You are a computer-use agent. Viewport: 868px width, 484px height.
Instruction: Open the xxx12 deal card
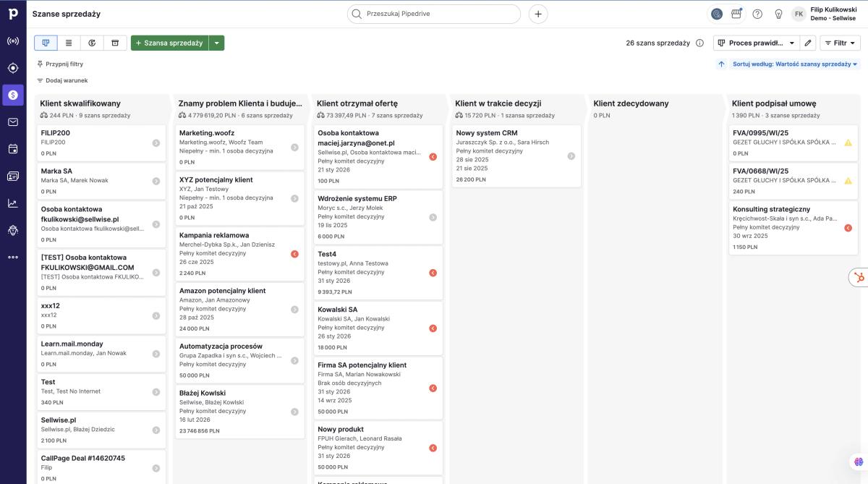click(101, 315)
